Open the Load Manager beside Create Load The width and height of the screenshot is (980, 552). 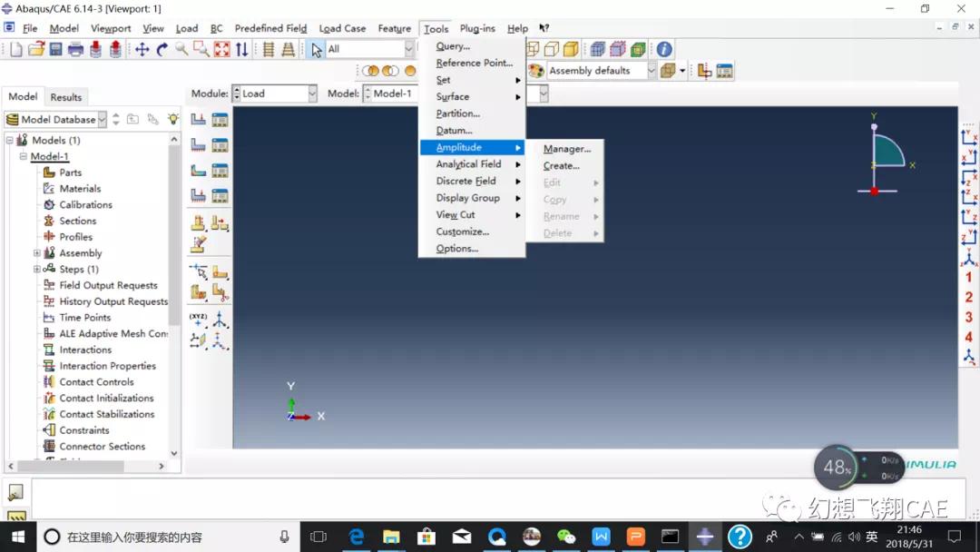220,120
